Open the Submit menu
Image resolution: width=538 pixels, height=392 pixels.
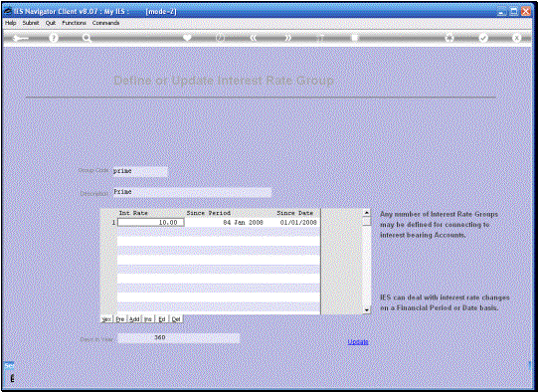[x=31, y=23]
